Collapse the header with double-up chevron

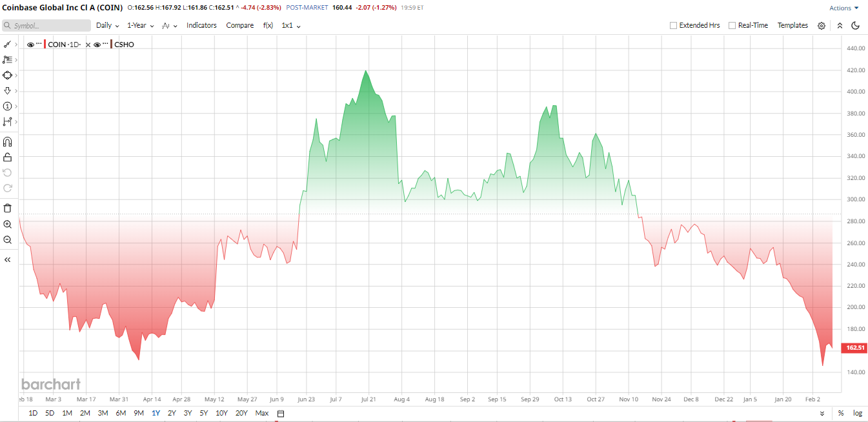840,26
